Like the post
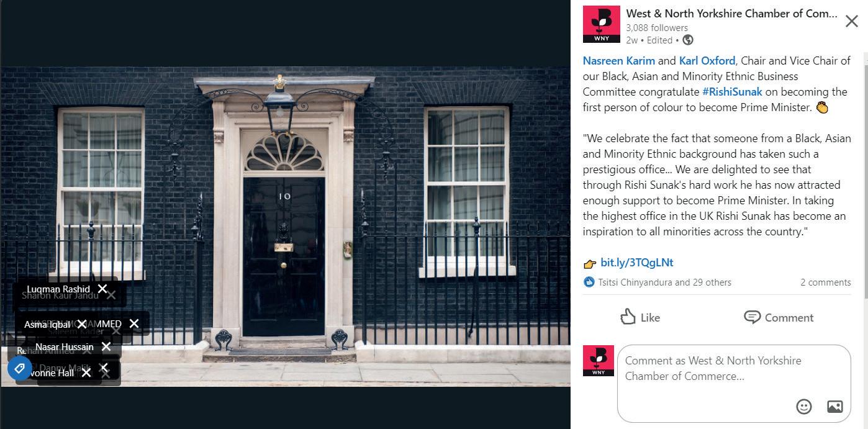The width and height of the screenshot is (868, 429). pyautogui.click(x=640, y=317)
